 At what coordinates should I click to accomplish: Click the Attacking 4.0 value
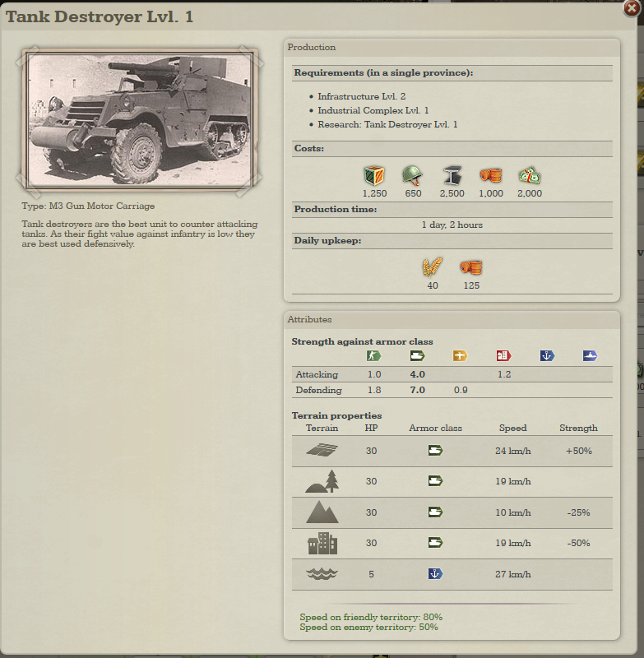(x=418, y=374)
